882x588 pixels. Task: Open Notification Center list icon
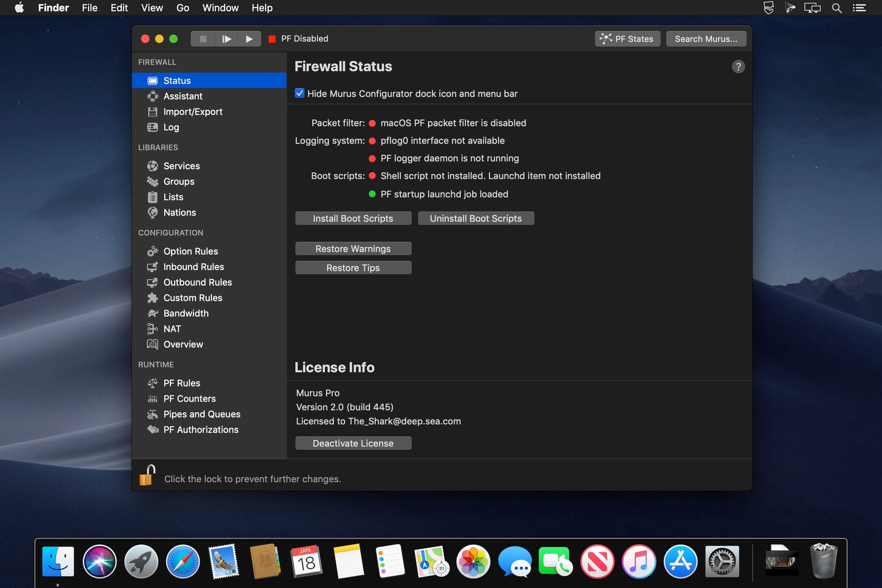(x=859, y=8)
